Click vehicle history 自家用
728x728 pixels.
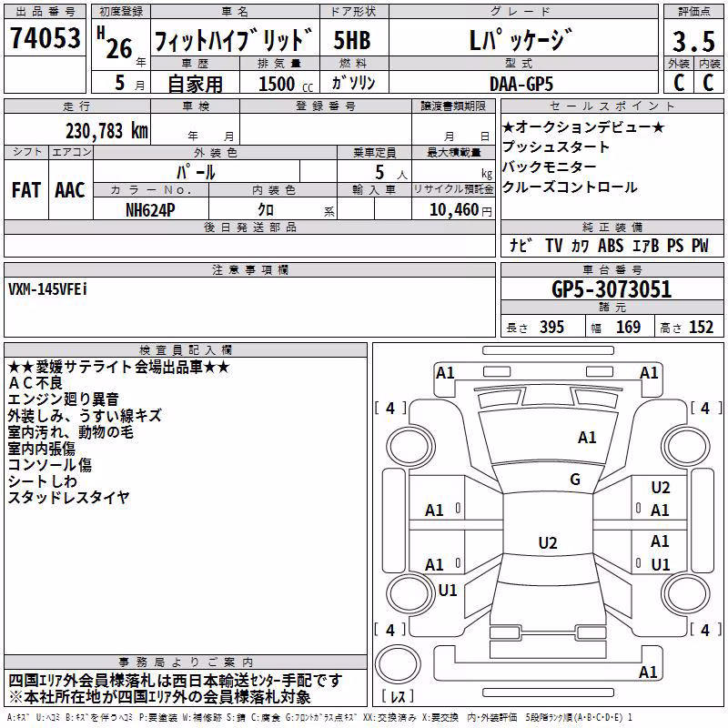click(x=195, y=84)
